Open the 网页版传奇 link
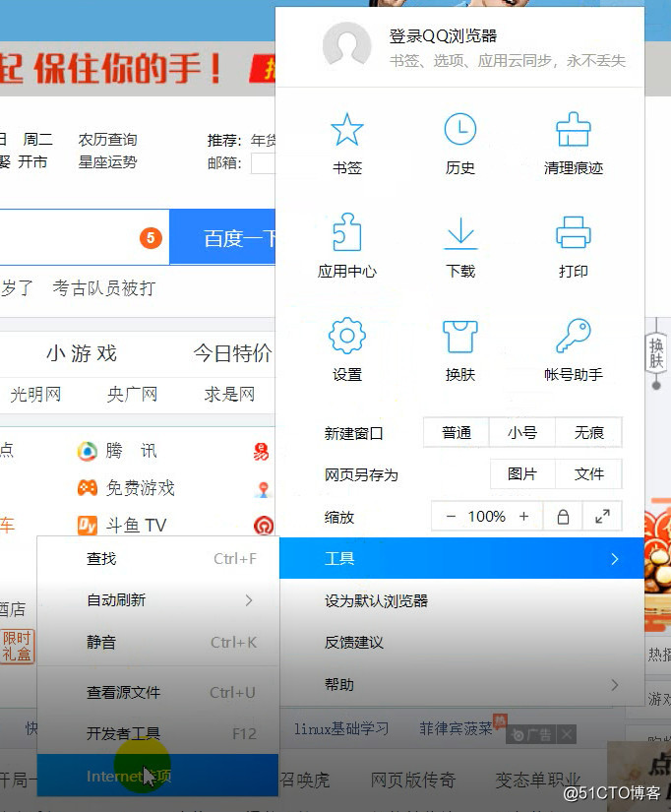 [x=412, y=780]
